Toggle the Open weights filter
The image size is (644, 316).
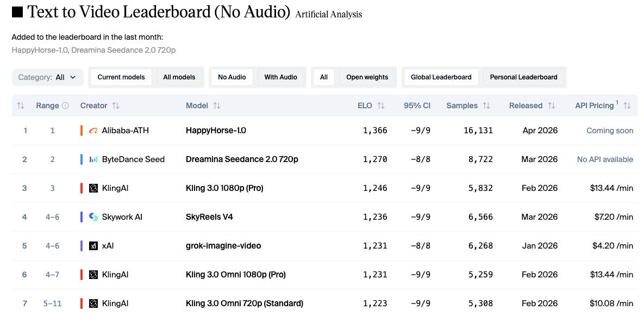pos(367,77)
